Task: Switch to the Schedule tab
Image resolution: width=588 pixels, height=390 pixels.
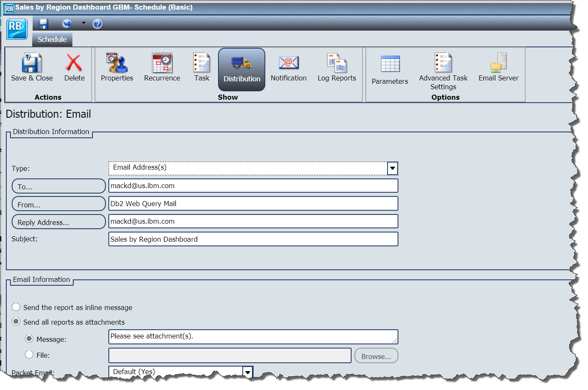Action: (52, 39)
